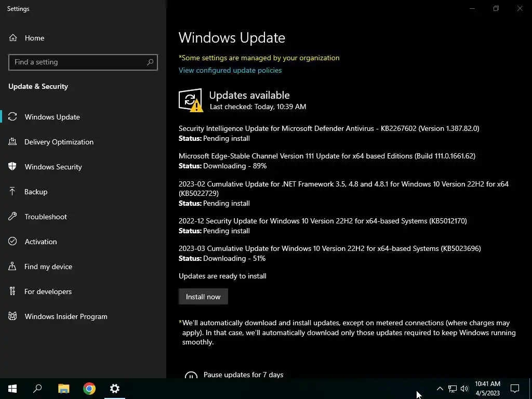Click the 'Windows Update' page title

point(232,37)
